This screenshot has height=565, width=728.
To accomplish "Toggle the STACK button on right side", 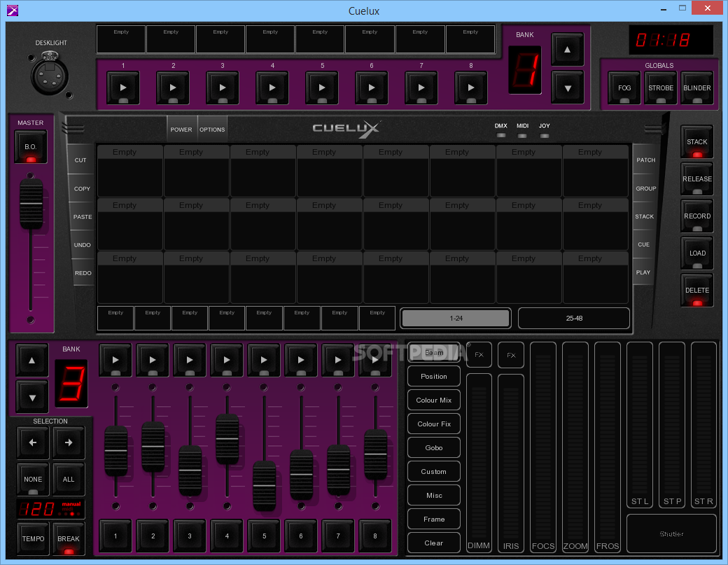I will [x=697, y=141].
